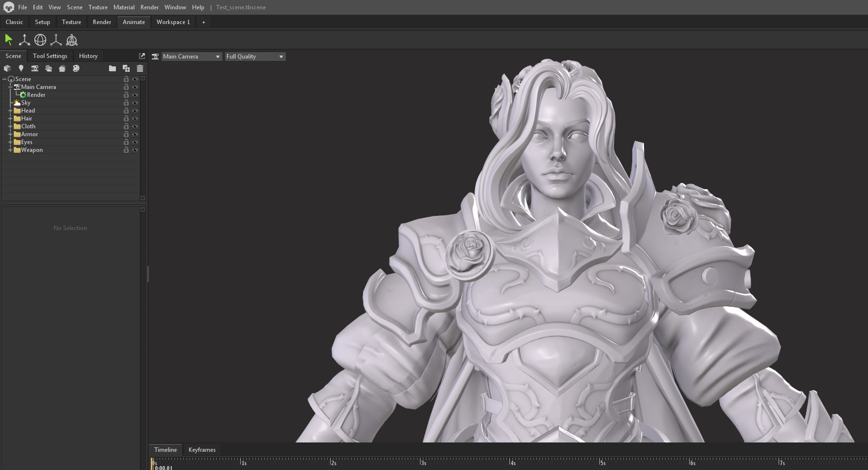This screenshot has width=868, height=470.
Task: Activate the rotate sphere gizmo tool
Action: 40,40
